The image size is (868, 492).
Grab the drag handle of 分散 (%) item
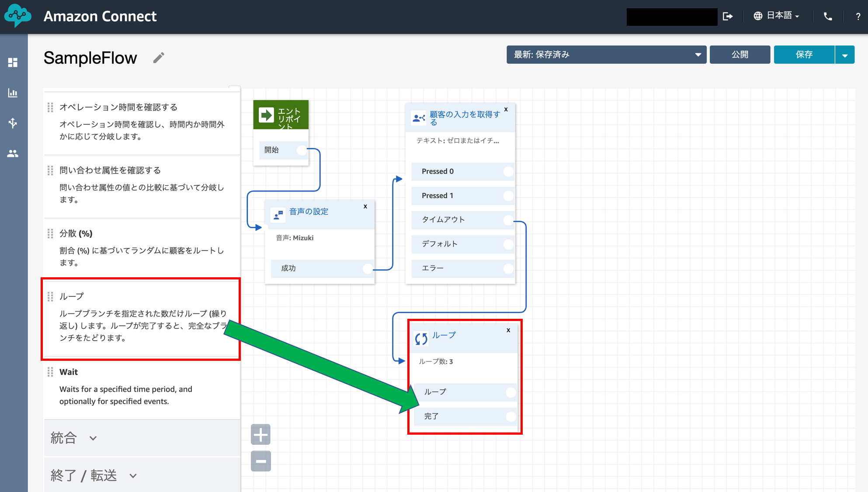[x=50, y=234]
